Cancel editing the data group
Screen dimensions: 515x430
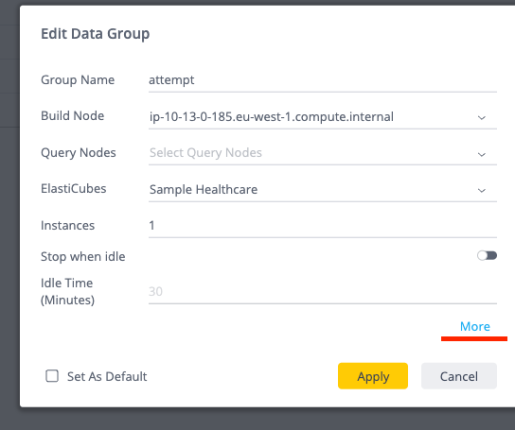(x=459, y=376)
